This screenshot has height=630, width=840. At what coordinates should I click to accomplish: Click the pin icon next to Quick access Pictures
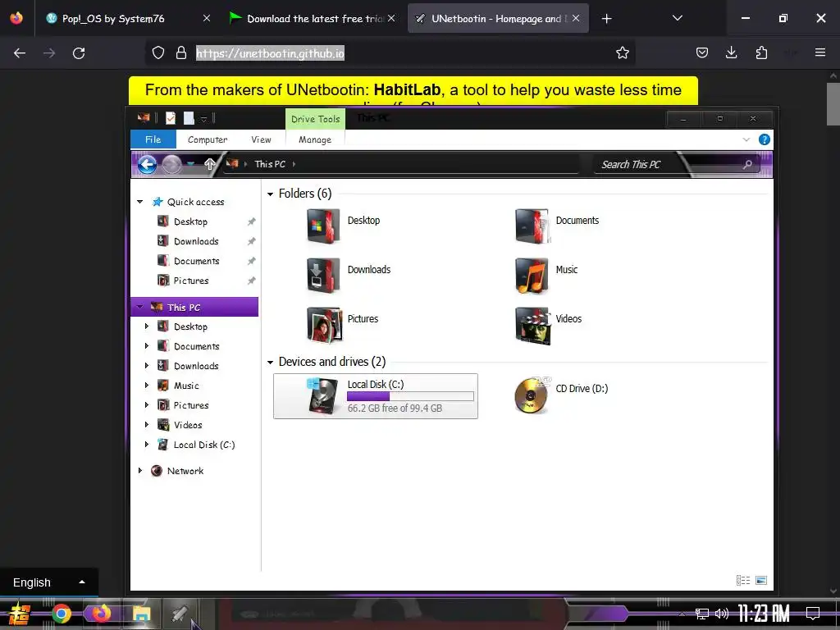pos(251,281)
